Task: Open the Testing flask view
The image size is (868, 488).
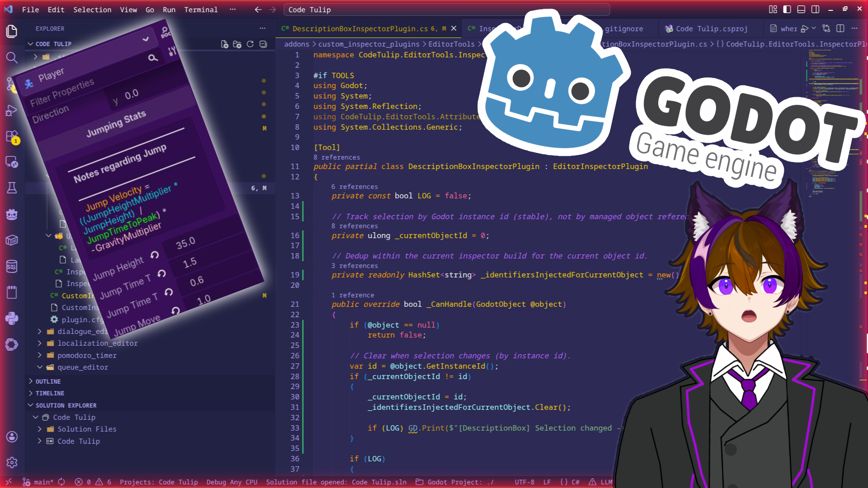Action: pos(12,188)
